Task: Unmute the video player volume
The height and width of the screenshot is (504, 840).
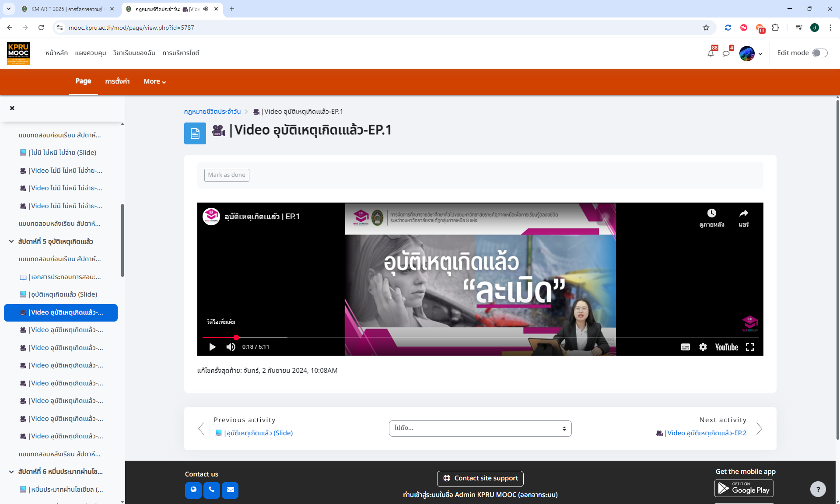Action: pos(231,347)
